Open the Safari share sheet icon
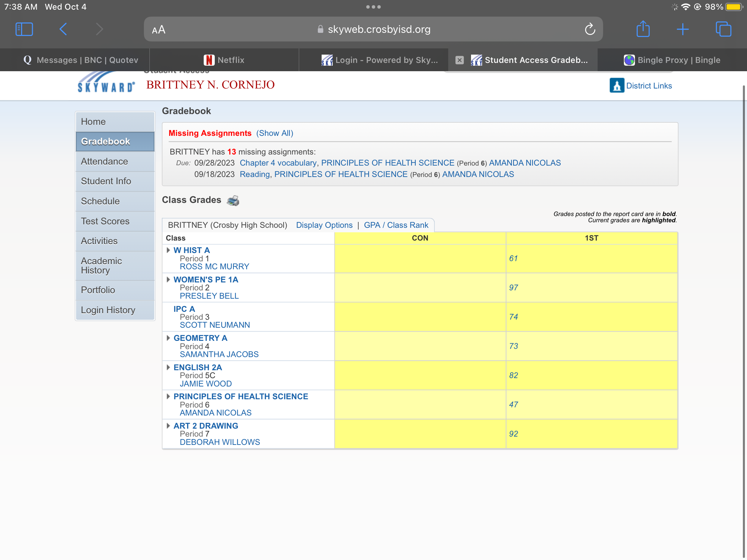 tap(643, 29)
